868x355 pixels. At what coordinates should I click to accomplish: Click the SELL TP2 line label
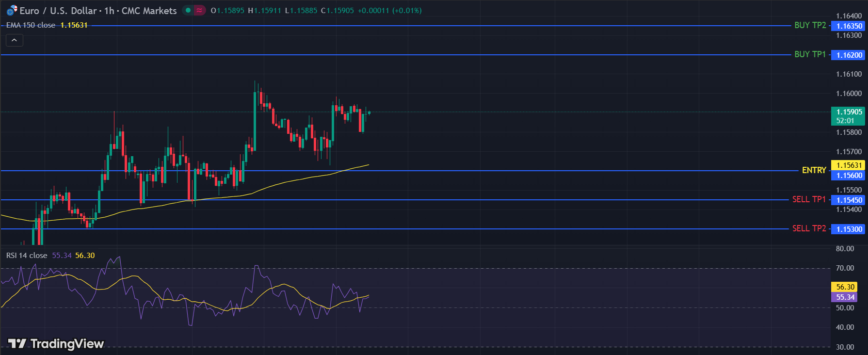pos(809,228)
